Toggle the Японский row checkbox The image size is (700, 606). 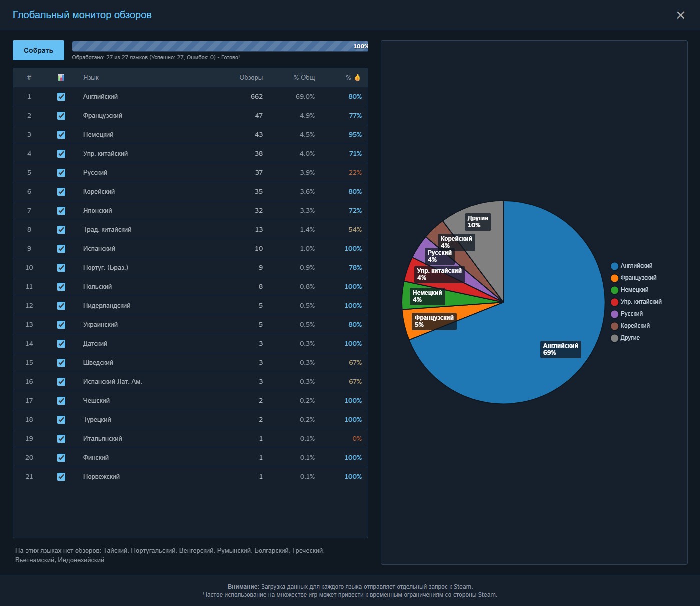coord(61,211)
